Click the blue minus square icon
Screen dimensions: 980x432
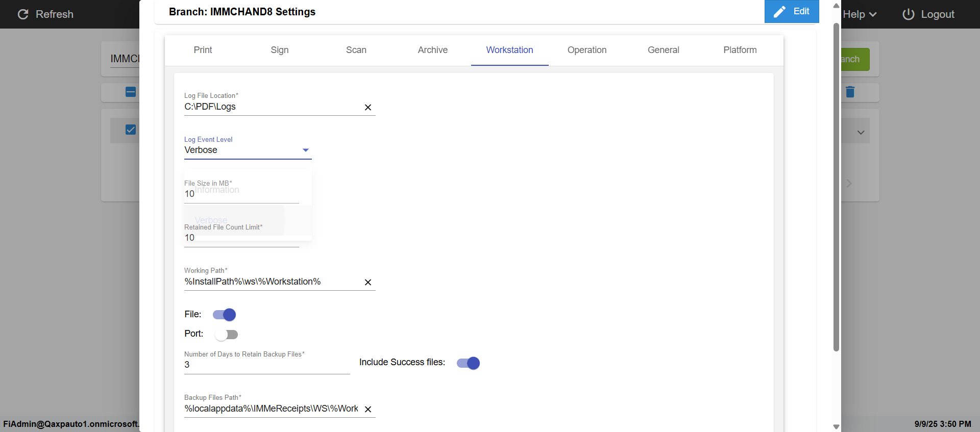pyautogui.click(x=131, y=92)
